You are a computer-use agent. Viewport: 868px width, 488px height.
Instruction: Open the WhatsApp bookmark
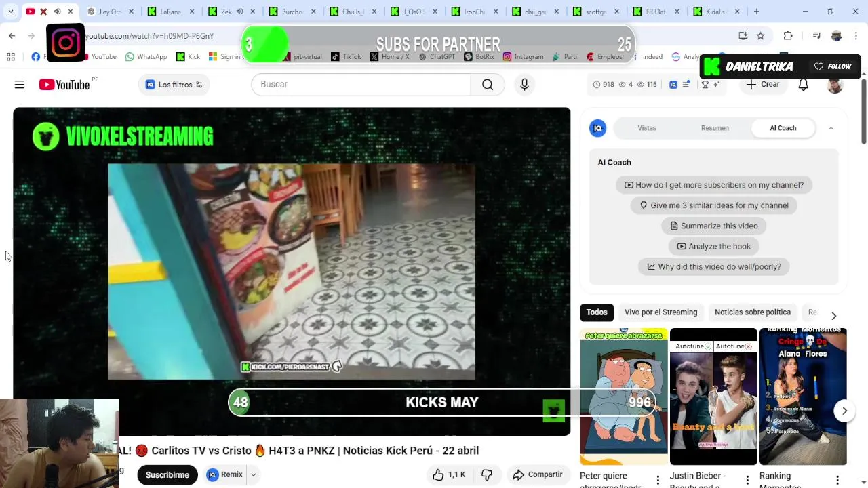click(146, 57)
